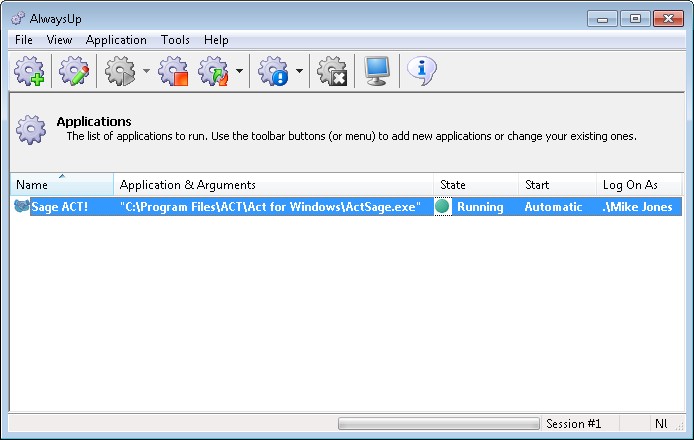Sort by the Start column header
This screenshot has height=440, width=694.
pyautogui.click(x=557, y=184)
